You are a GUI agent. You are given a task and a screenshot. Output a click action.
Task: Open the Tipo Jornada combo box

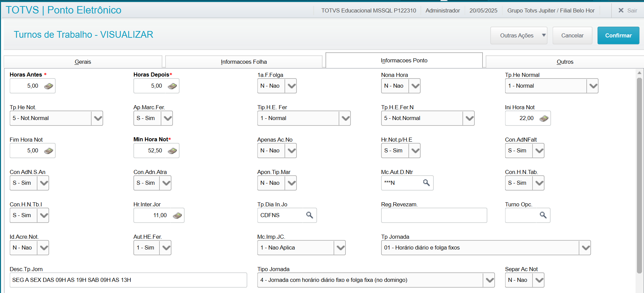pos(489,280)
